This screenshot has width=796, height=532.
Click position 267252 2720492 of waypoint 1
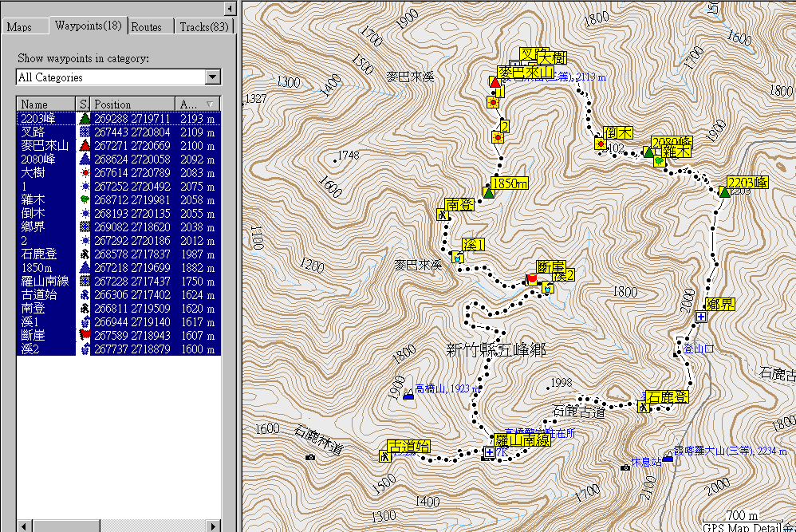(132, 187)
